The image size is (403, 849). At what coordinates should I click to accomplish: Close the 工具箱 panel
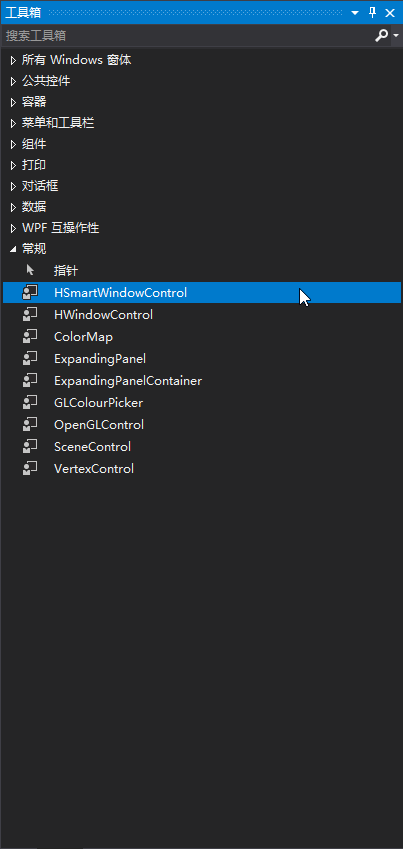click(x=390, y=13)
